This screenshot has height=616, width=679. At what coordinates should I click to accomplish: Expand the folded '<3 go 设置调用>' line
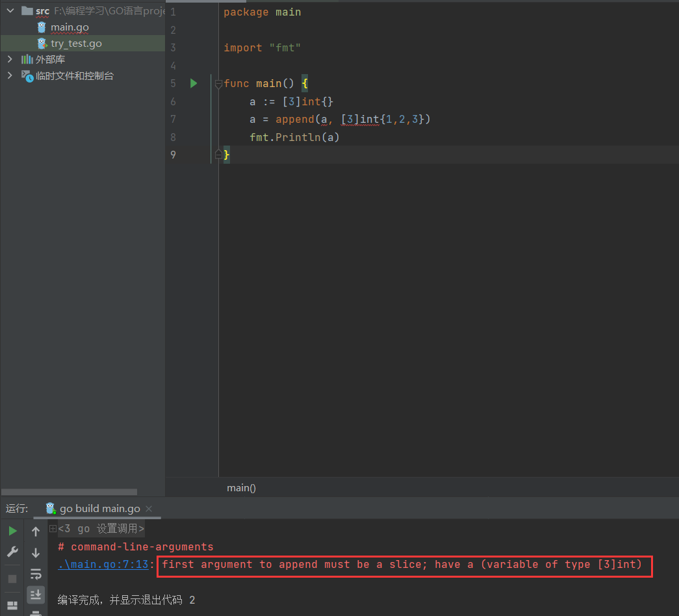pyautogui.click(x=53, y=528)
